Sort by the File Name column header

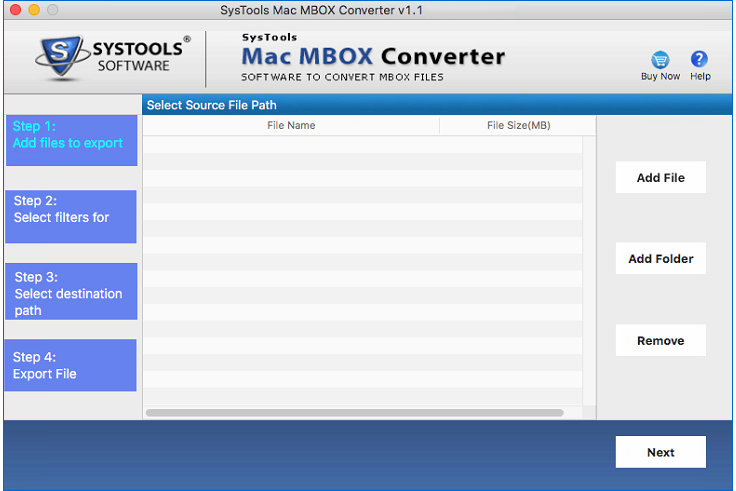click(291, 125)
